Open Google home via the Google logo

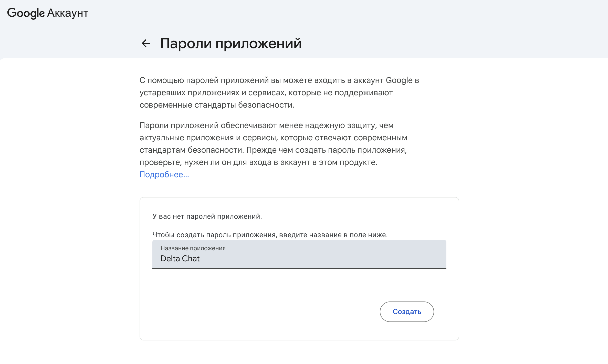[26, 13]
